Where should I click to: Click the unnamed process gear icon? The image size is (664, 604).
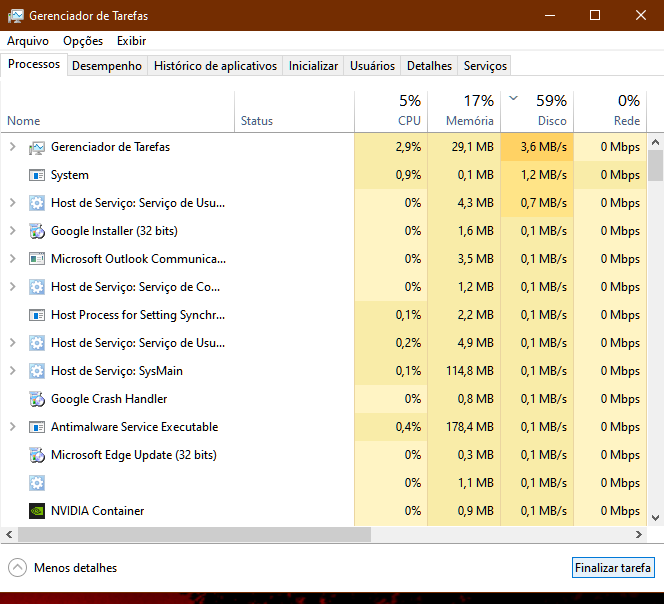(37, 483)
